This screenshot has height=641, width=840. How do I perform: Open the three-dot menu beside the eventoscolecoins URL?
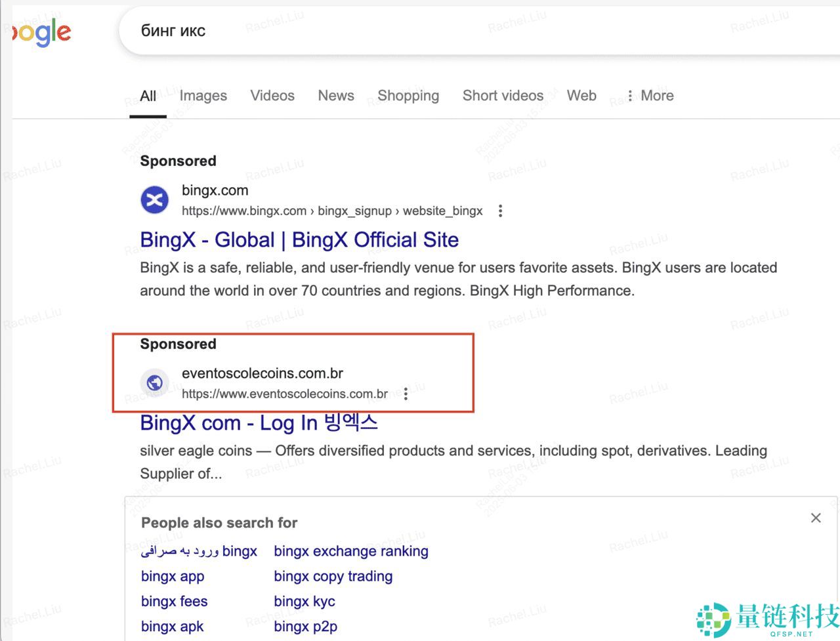406,394
